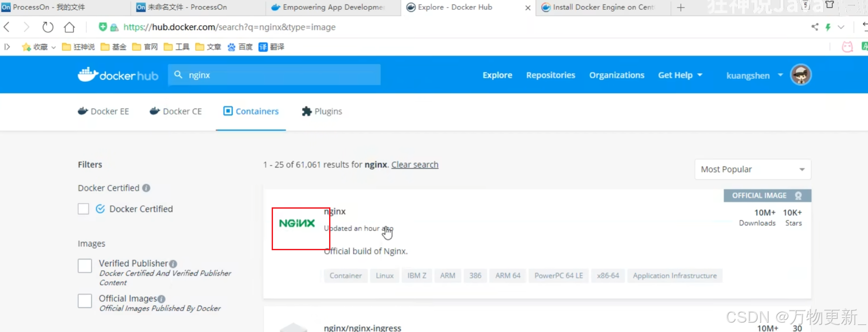Open the share icon in the address bar

coord(815,27)
